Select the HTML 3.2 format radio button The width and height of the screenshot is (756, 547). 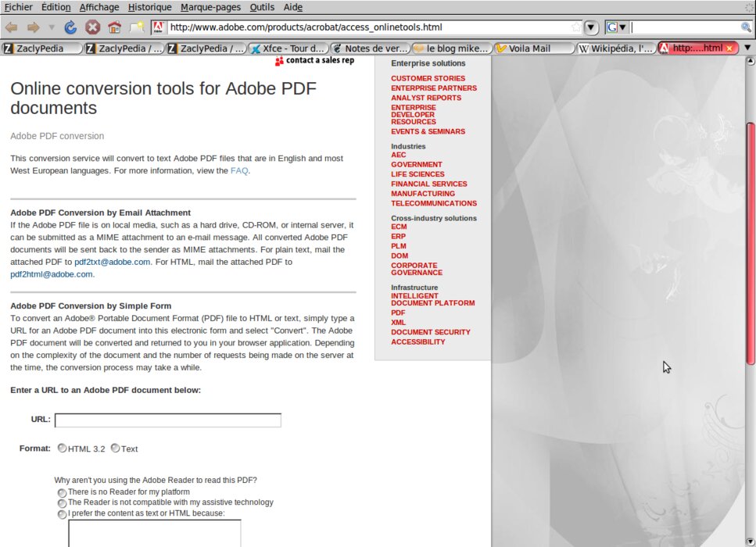63,449
